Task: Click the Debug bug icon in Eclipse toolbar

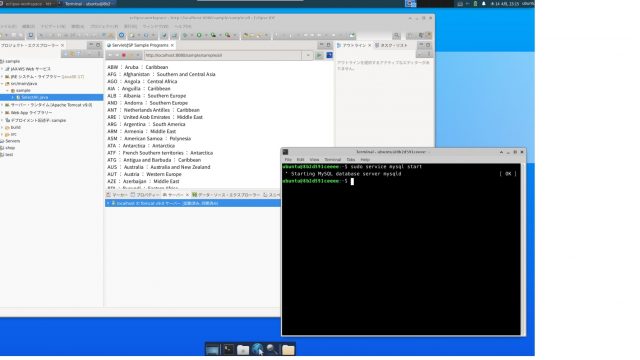Action: [x=185, y=36]
